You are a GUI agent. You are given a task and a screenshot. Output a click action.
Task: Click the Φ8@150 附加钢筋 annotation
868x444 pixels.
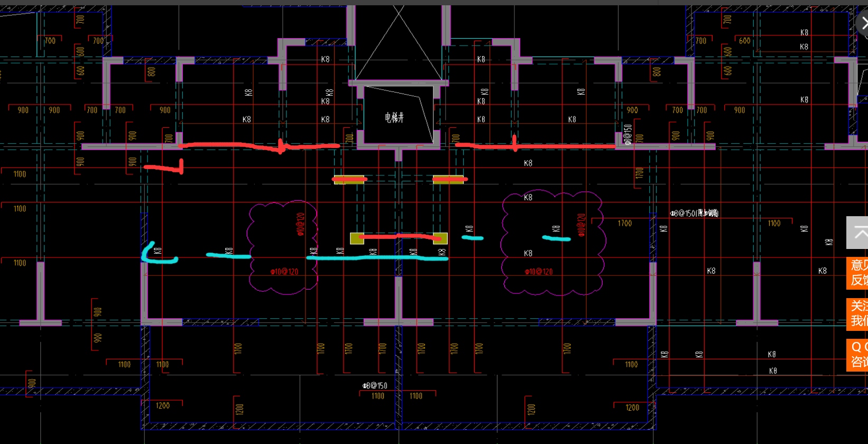694,213
